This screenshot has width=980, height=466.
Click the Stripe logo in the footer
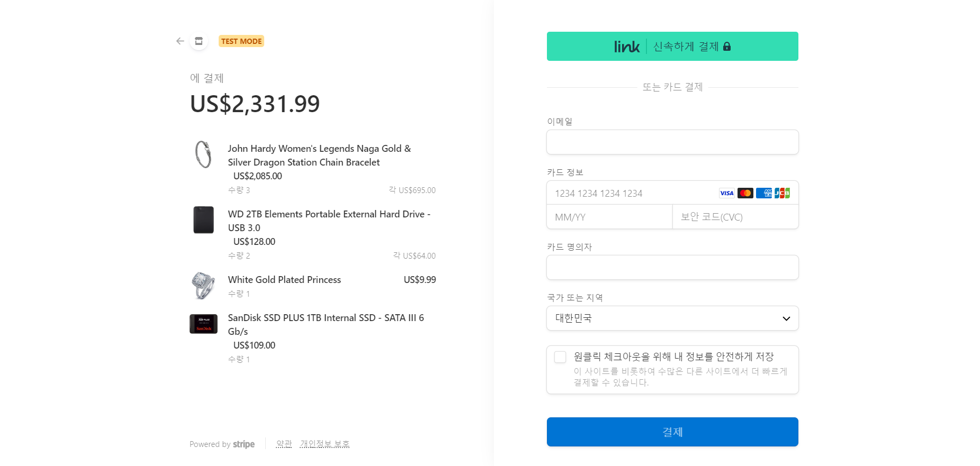pyautogui.click(x=244, y=444)
